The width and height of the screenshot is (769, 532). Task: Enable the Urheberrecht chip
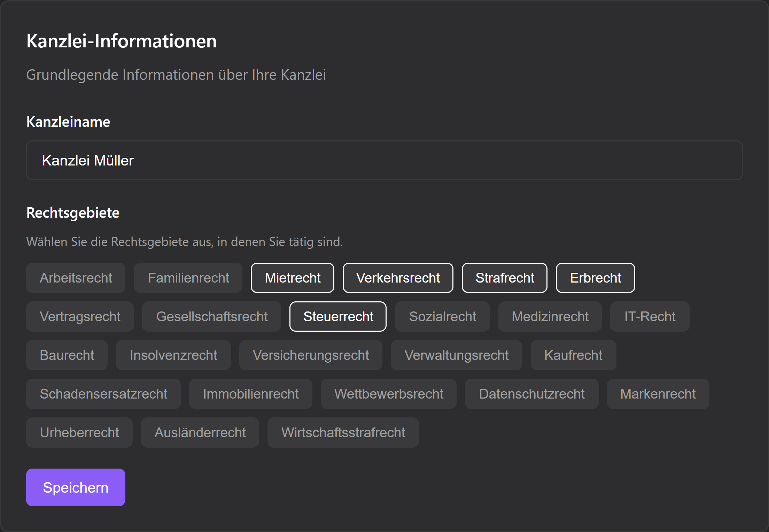79,433
